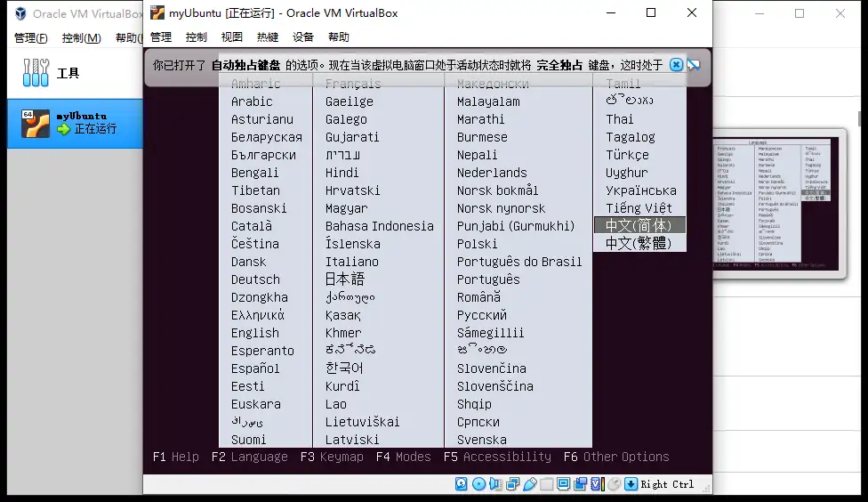The width and height of the screenshot is (868, 502).
Task: Open the 管理(F) menu in VirtualBox Manager
Action: 31,38
